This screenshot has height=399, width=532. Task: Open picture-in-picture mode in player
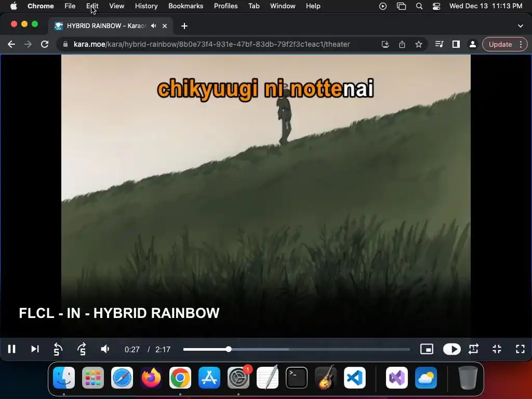pos(427,349)
